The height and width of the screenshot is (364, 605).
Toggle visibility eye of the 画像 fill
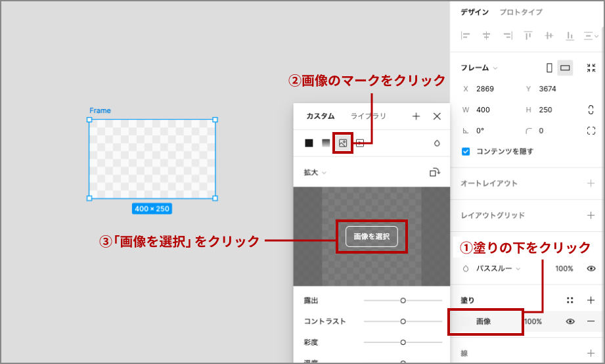coord(570,321)
